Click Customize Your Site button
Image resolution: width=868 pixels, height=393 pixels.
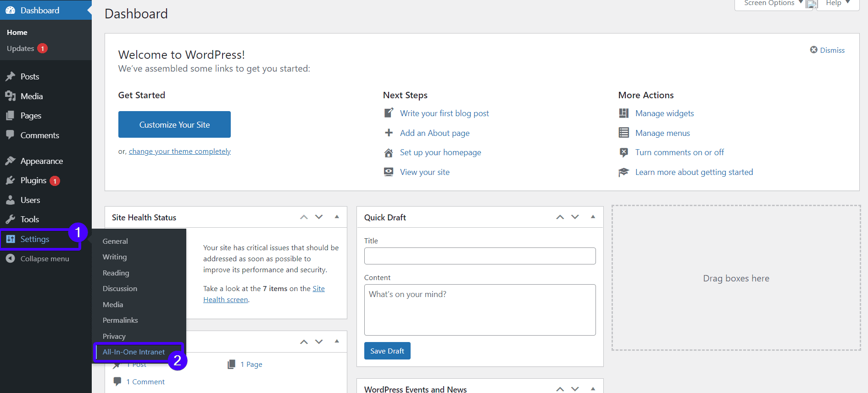(x=174, y=124)
